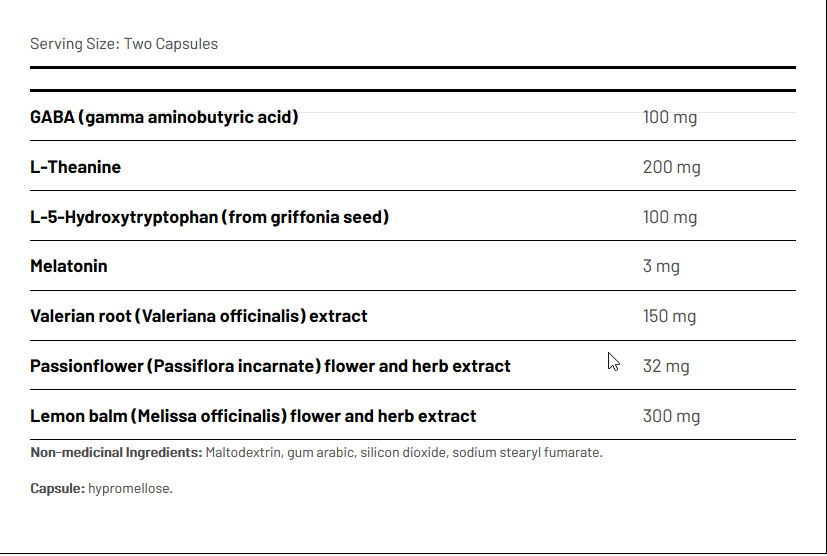Click the 32 mg Passionflower dosage
The image size is (827, 556).
665,366
